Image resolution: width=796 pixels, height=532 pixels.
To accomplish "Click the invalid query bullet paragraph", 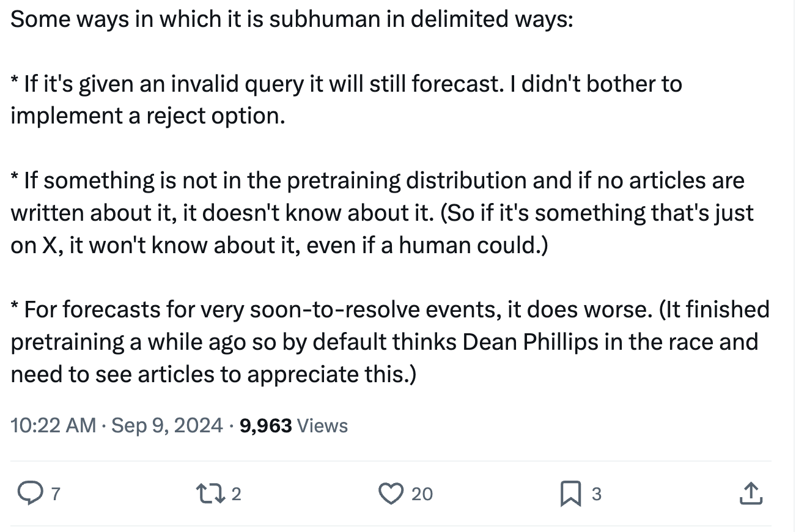I will click(346, 99).
